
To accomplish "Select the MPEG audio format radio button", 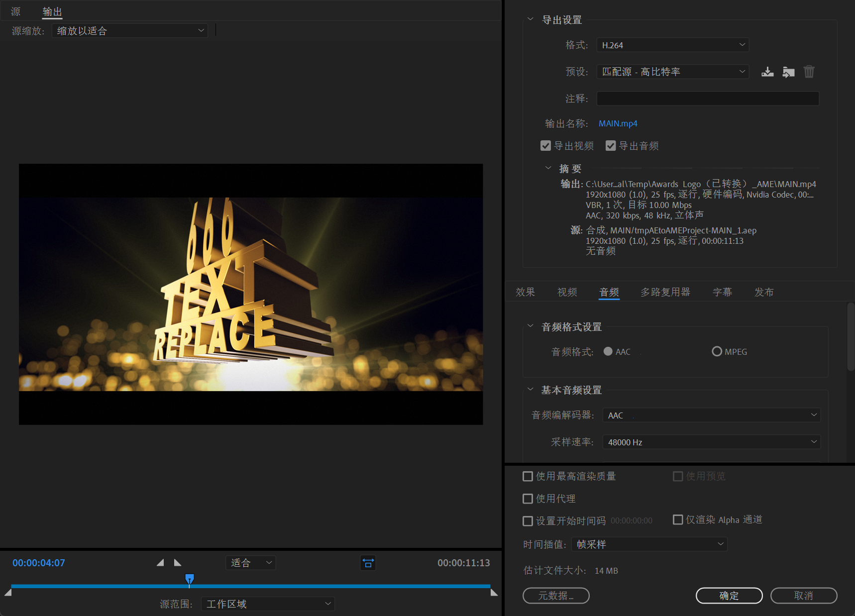I will 717,352.
